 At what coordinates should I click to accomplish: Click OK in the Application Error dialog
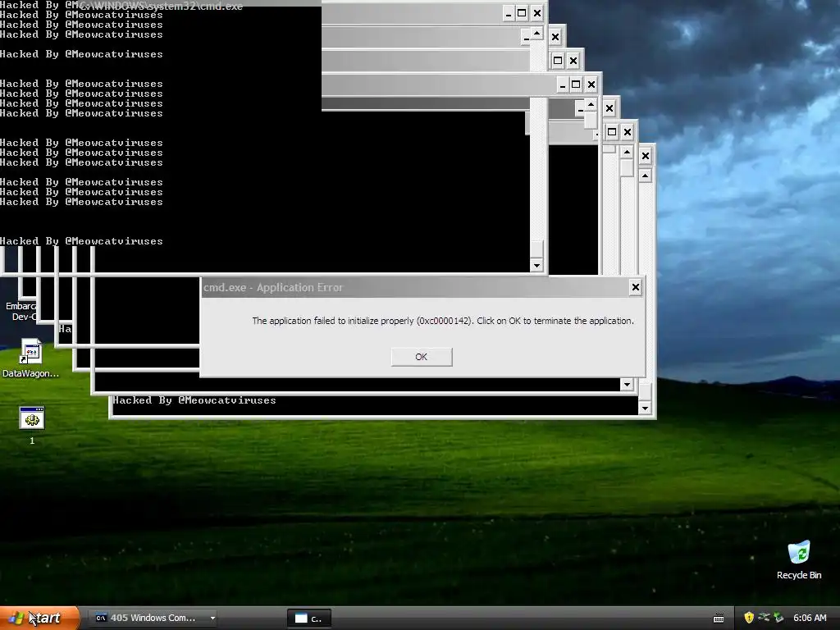(422, 357)
